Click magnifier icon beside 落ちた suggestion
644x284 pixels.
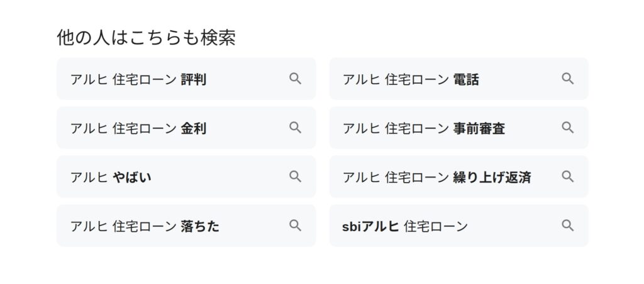click(295, 225)
